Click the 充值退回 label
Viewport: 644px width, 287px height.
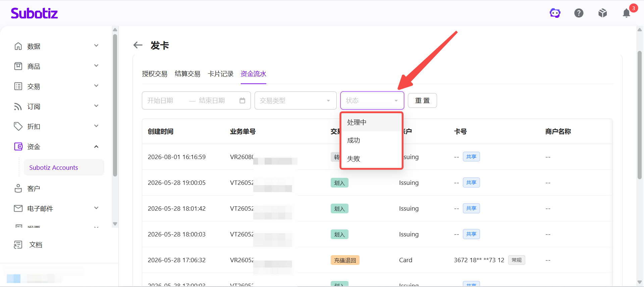pyautogui.click(x=345, y=260)
